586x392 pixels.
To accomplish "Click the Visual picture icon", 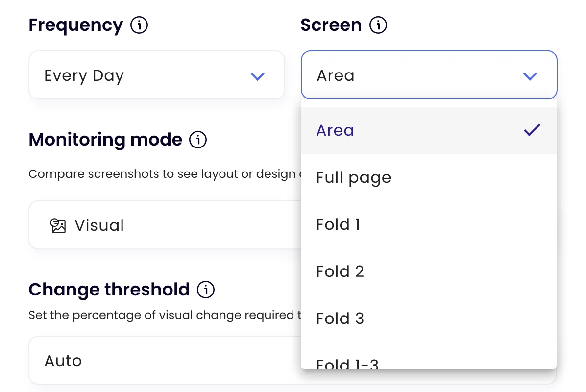I will [x=58, y=226].
